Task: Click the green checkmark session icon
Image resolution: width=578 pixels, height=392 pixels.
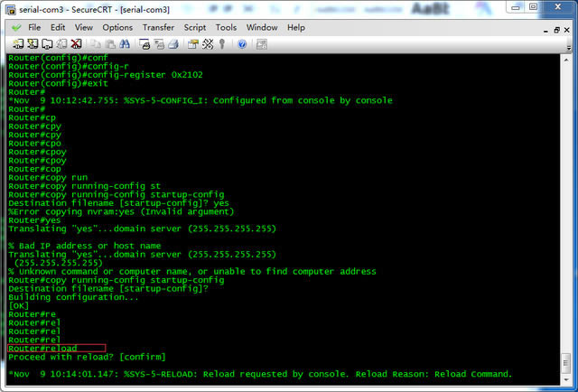Action: 16,28
